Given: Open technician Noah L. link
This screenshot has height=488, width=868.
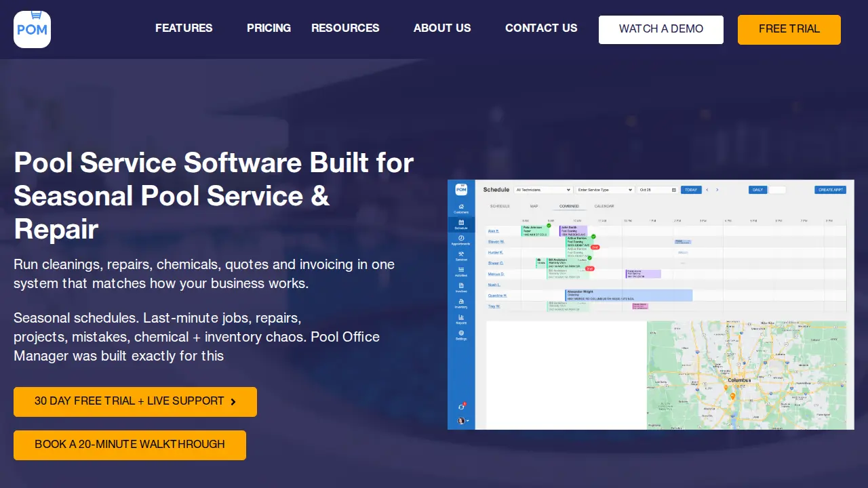Looking at the screenshot, I should click(x=494, y=285).
